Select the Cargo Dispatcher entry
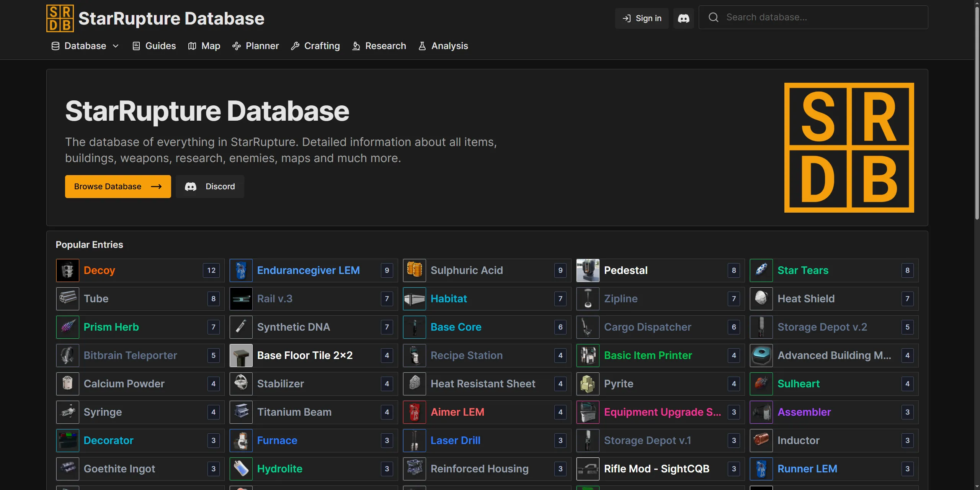Screen dimensions: 980x490 tap(661, 327)
